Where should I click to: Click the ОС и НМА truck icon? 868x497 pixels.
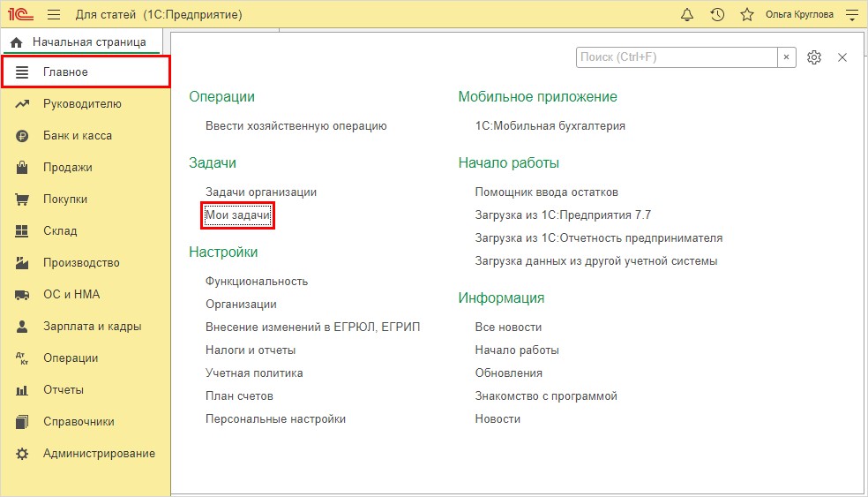[21, 295]
